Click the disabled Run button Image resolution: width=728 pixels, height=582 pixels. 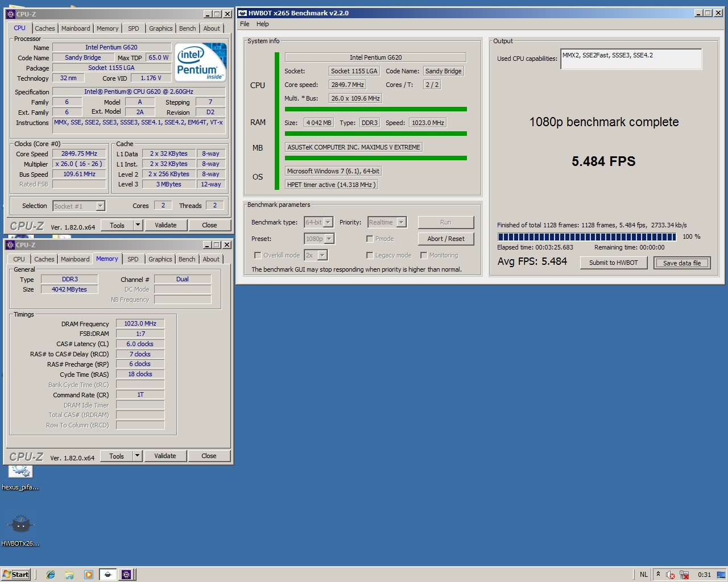click(446, 222)
